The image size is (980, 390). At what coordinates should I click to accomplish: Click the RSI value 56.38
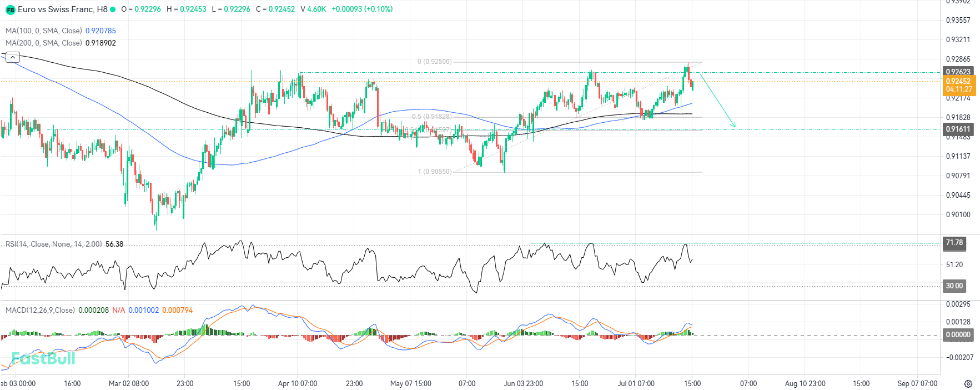[x=114, y=244]
